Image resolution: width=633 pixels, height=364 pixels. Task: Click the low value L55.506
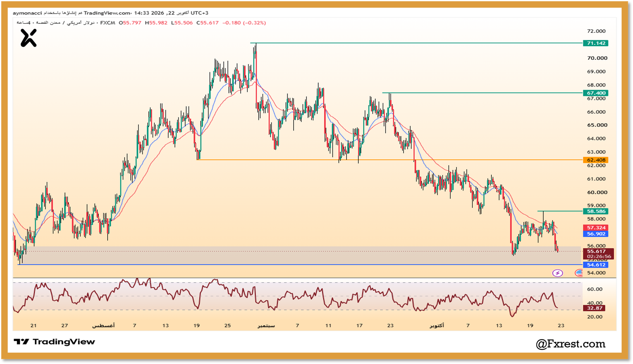coord(182,23)
